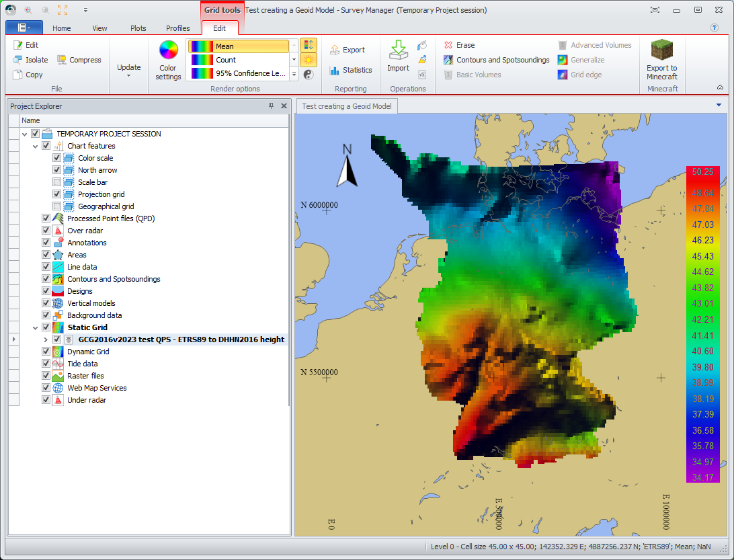Click the Import grid icon
This screenshot has width=734, height=560.
398,51
